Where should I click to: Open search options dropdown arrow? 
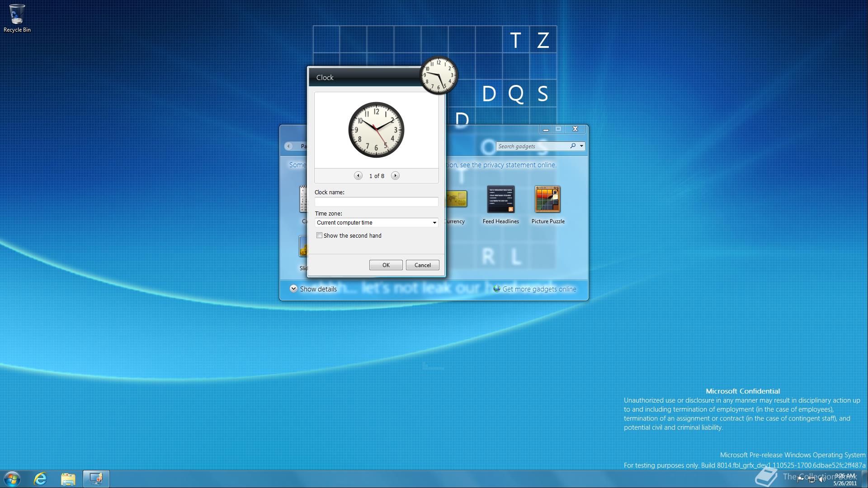click(x=581, y=146)
